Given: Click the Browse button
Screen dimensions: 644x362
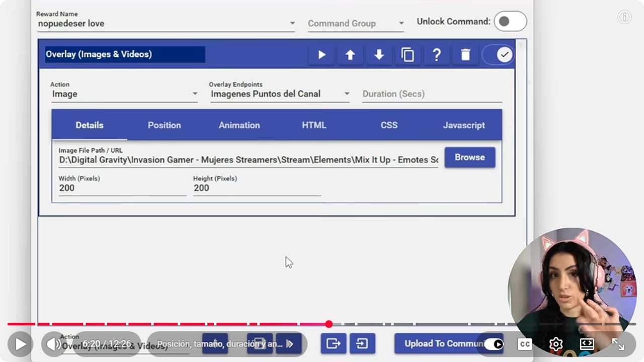Looking at the screenshot, I should (x=470, y=157).
